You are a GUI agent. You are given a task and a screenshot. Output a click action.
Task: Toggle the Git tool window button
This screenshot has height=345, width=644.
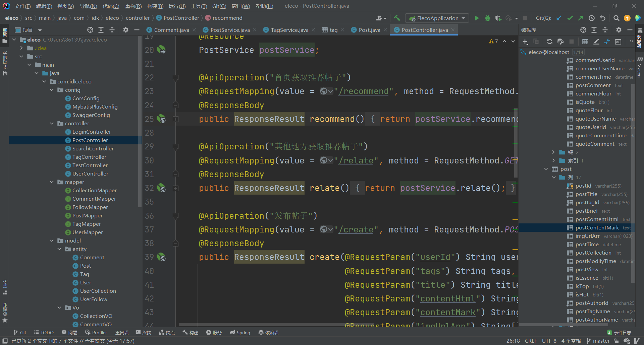tap(20, 332)
